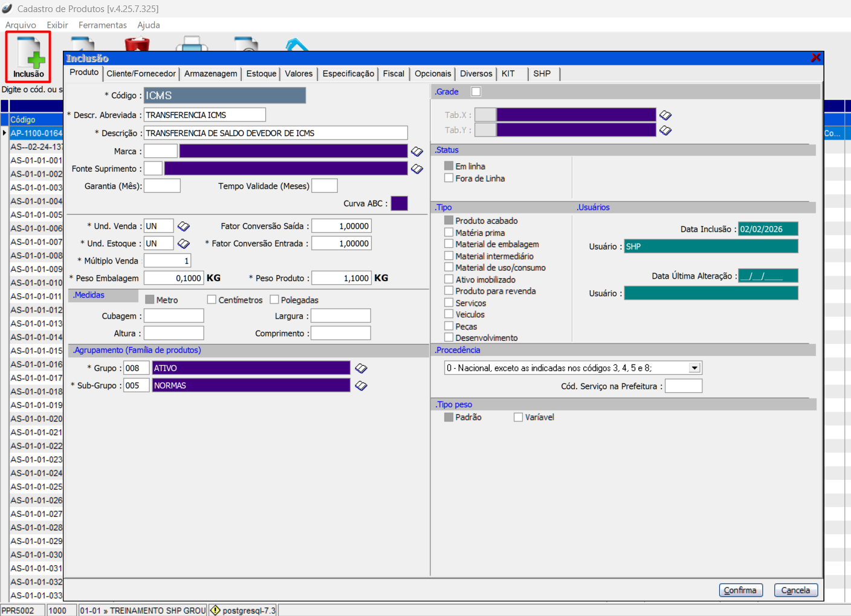Open the Ferramentas menu
The height and width of the screenshot is (616, 851).
103,25
